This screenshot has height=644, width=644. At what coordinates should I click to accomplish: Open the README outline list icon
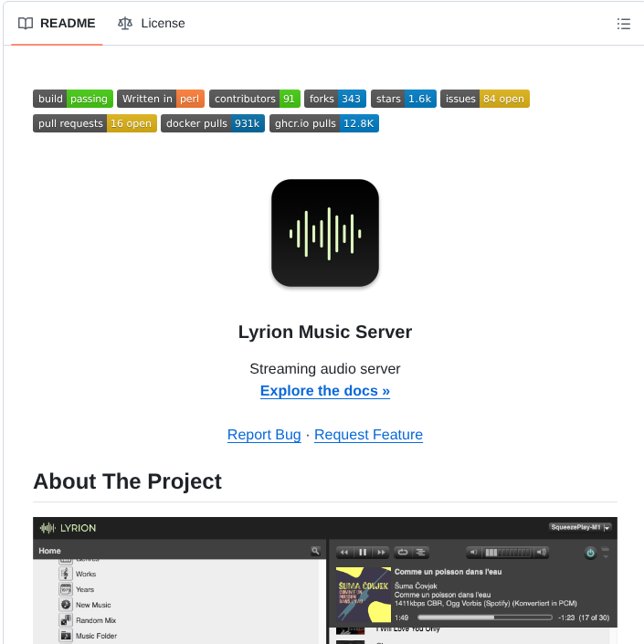click(623, 24)
